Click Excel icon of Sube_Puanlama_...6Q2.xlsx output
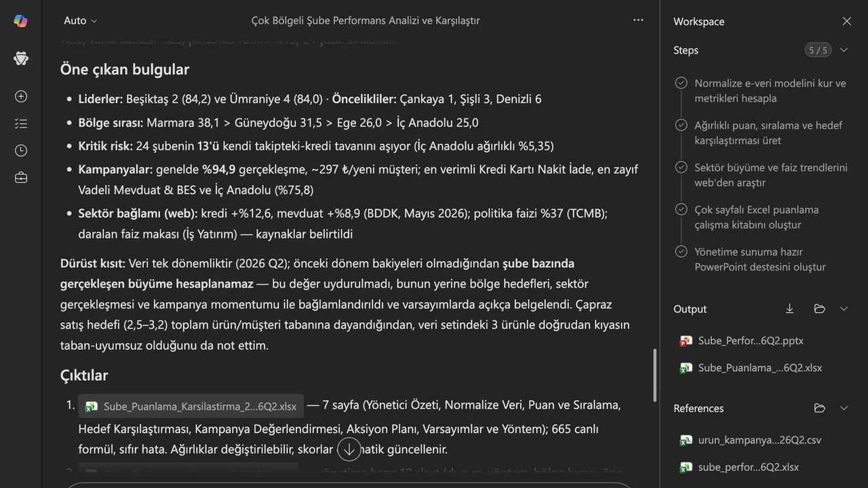The width and height of the screenshot is (868, 488). (686, 368)
